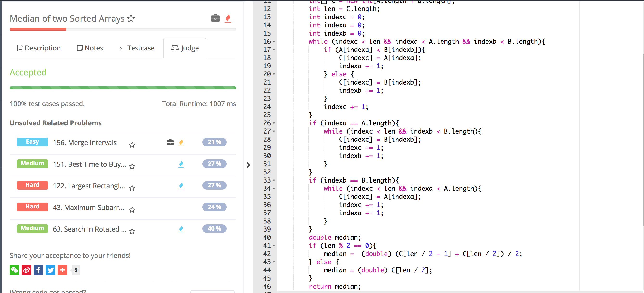Click orange flame icon in Merge Intervals row
This screenshot has height=293, width=644.
point(181,142)
